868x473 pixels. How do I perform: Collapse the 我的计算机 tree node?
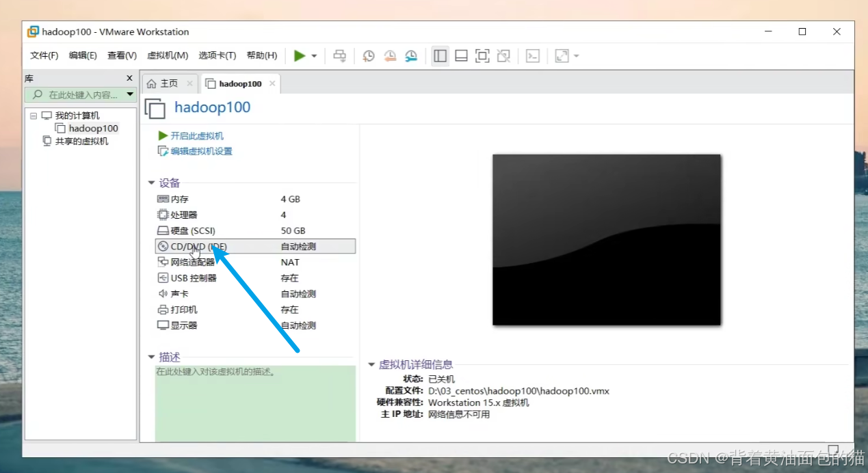[x=34, y=116]
